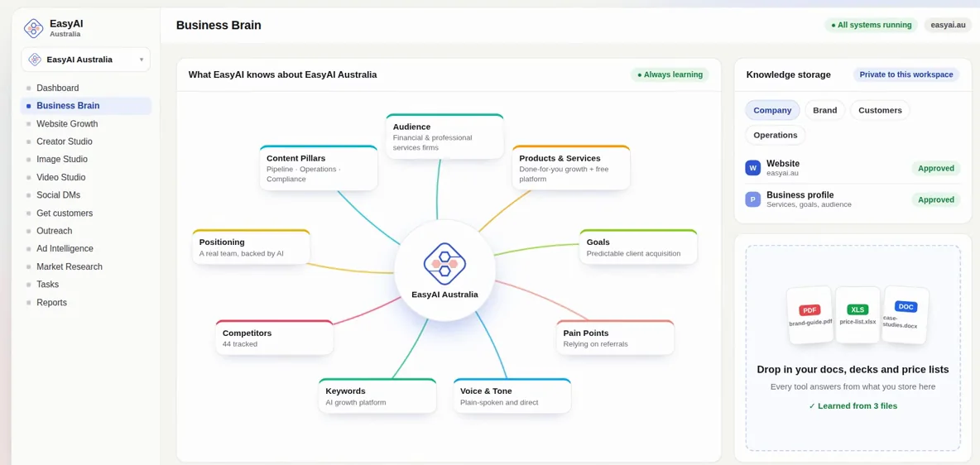Click the All systems running status badge

(872, 25)
